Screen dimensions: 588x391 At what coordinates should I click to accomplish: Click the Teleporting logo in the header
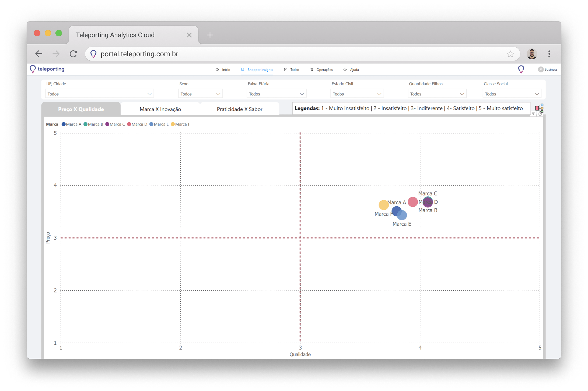click(47, 69)
